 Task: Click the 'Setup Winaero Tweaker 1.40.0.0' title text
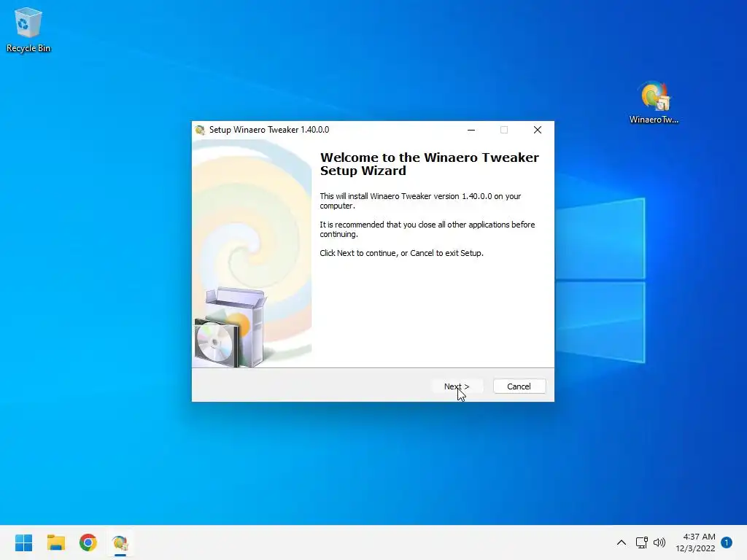(269, 130)
